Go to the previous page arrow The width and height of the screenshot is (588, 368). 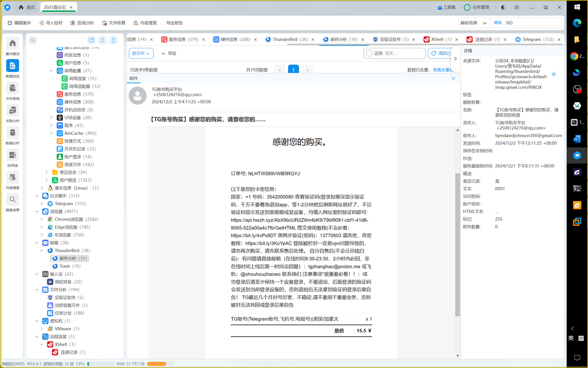pyautogui.click(x=280, y=69)
